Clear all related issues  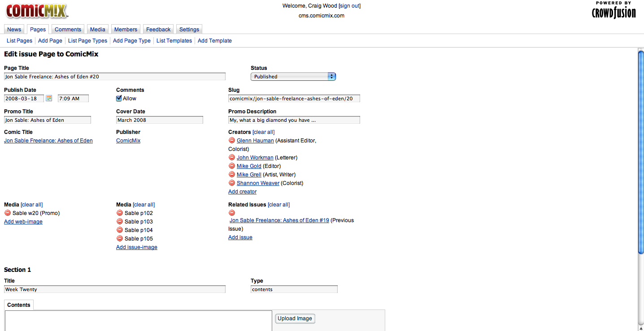coord(279,205)
